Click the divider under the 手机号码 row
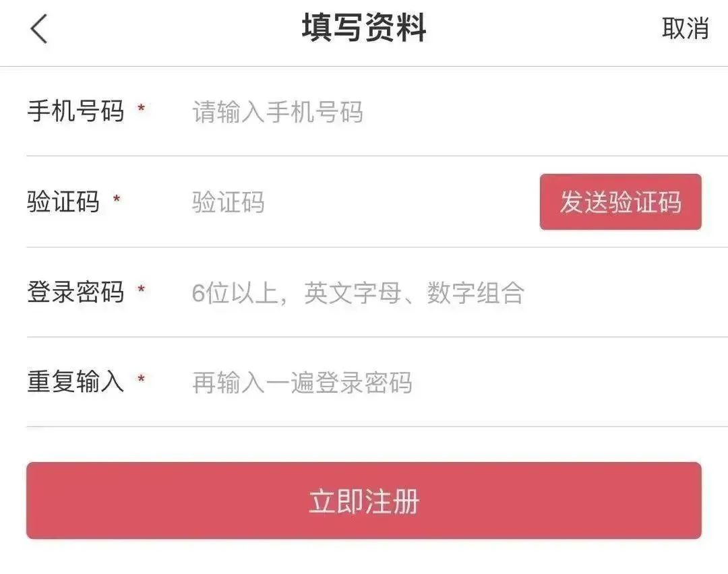 pyautogui.click(x=377, y=156)
